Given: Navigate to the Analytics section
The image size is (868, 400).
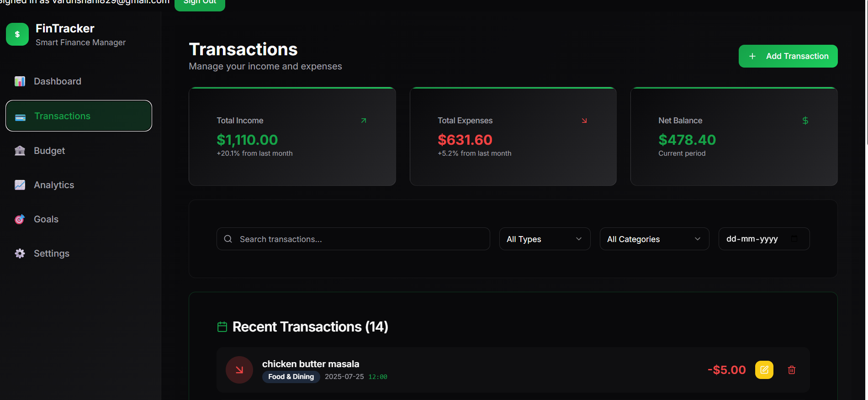Looking at the screenshot, I should [54, 184].
